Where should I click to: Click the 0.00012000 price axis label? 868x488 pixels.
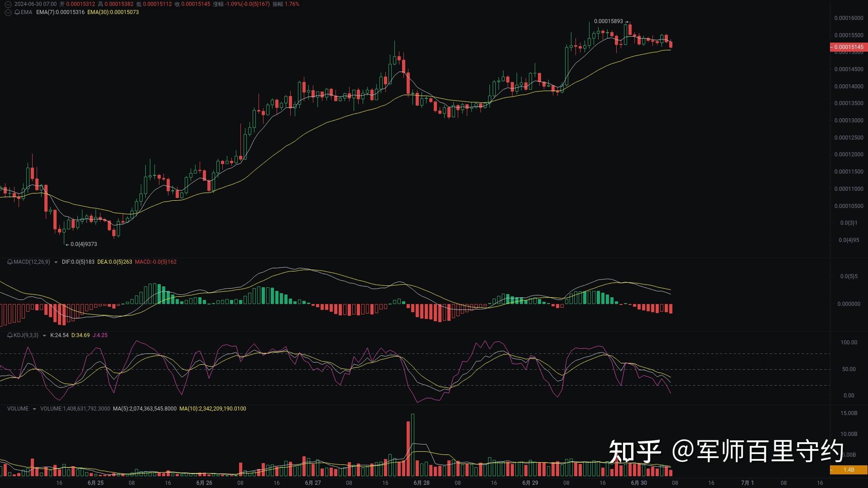849,155
